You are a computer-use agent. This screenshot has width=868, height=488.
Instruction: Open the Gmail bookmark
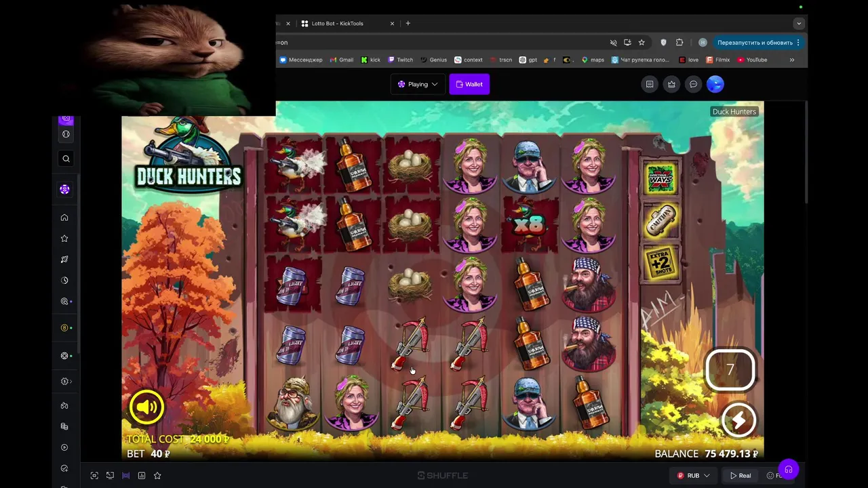point(342,60)
